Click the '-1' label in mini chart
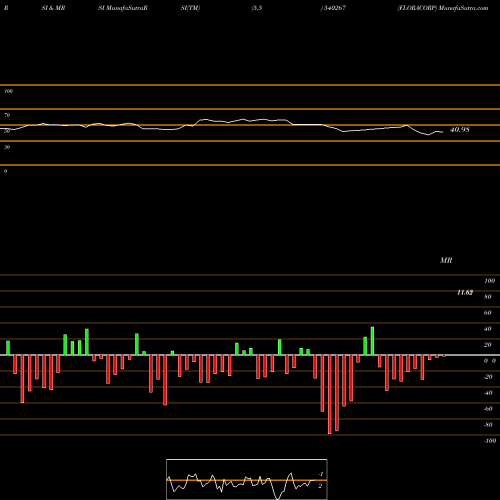The height and width of the screenshot is (500, 500). point(321,474)
